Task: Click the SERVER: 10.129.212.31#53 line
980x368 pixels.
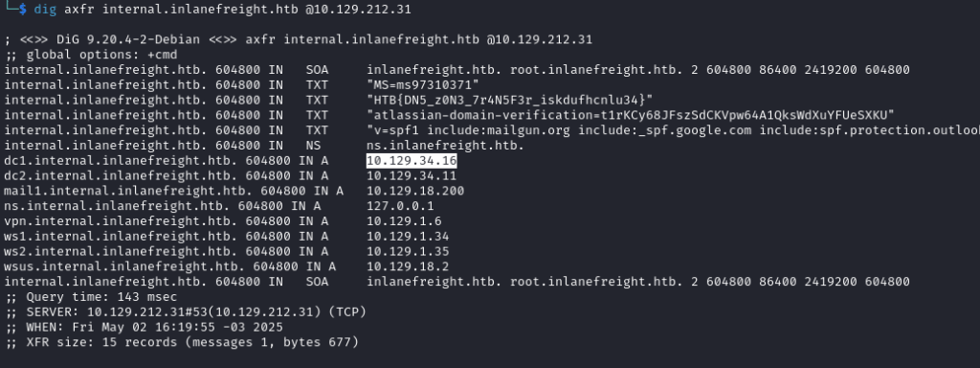Action: pos(185,311)
